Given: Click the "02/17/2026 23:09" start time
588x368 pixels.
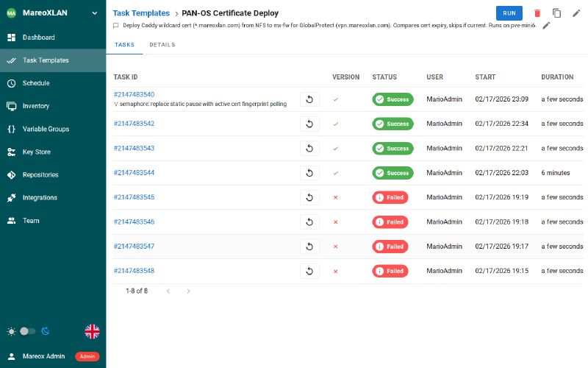Looking at the screenshot, I should (502, 99).
